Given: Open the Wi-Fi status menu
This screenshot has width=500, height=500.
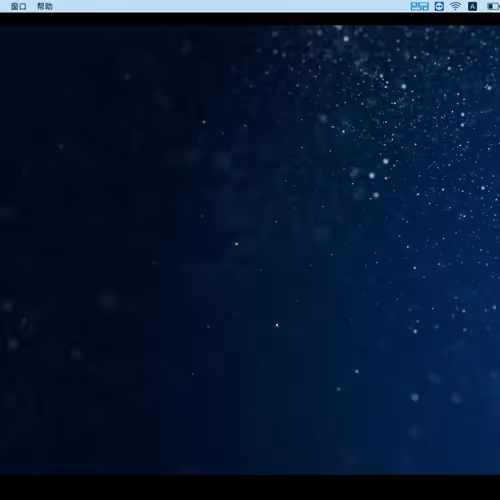Looking at the screenshot, I should (x=455, y=6).
